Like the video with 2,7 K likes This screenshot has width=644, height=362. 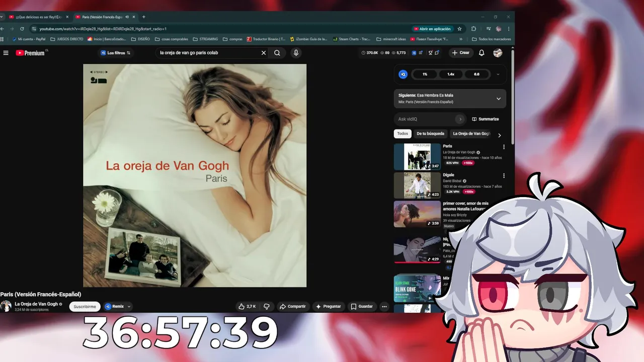coord(247,306)
